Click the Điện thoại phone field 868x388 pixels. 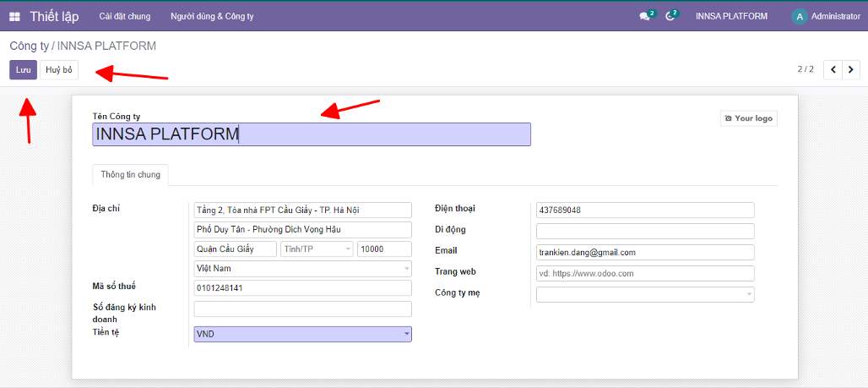[645, 210]
